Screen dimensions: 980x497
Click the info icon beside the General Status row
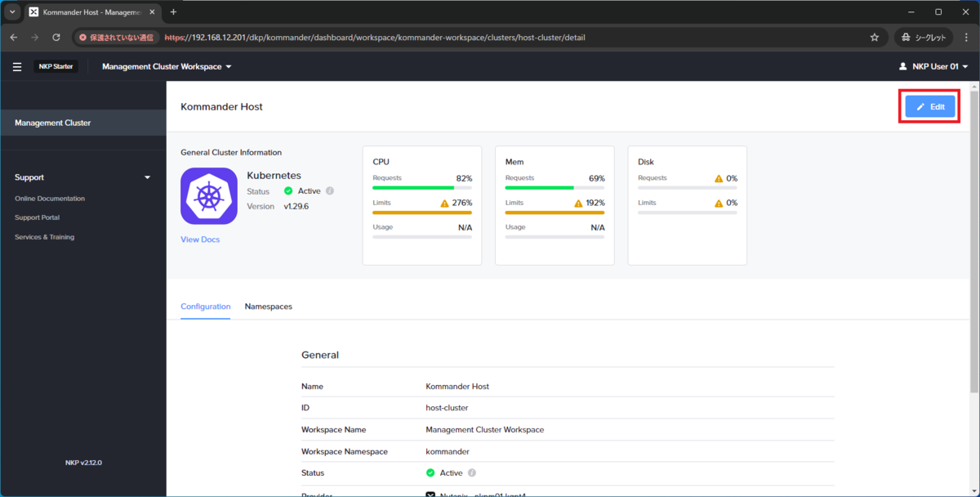472,472
